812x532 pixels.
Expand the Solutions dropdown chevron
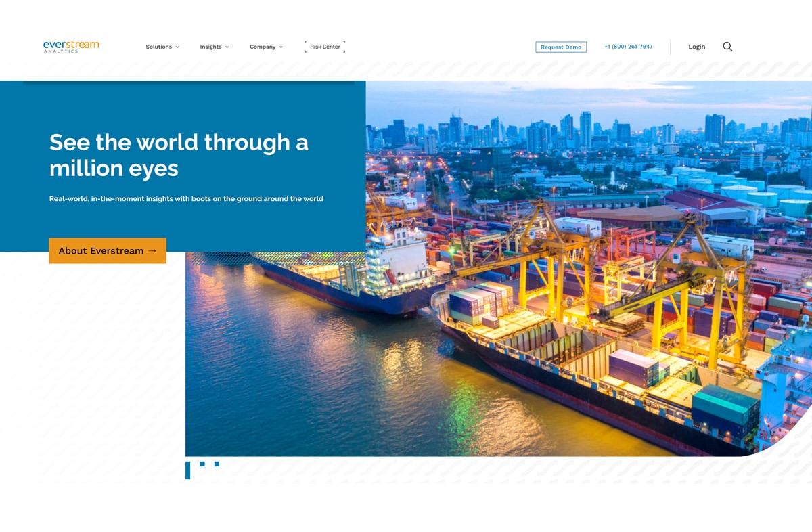(x=179, y=47)
